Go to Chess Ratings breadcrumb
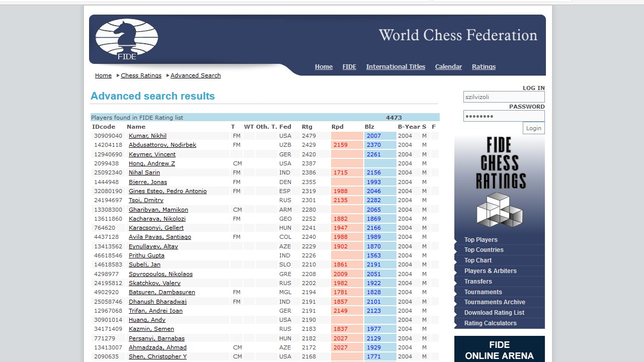The image size is (644, 362). (141, 75)
